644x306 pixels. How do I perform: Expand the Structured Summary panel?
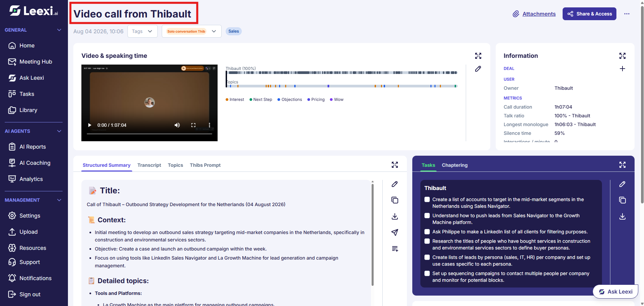click(394, 165)
